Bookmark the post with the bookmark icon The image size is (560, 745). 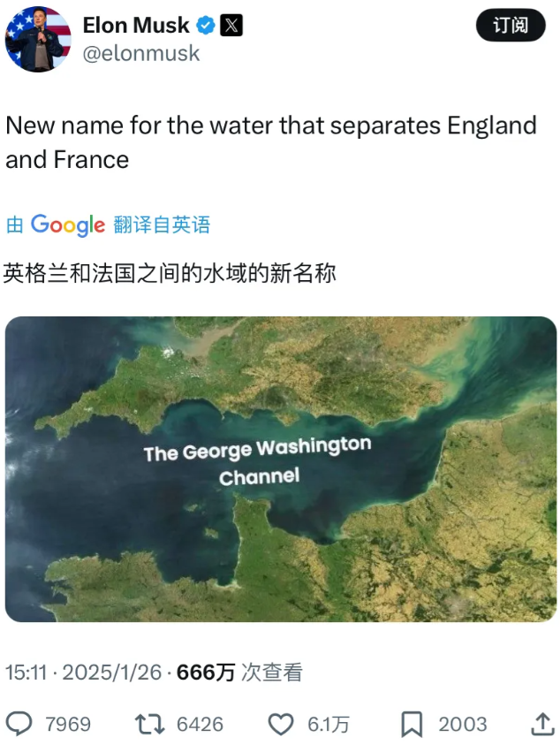point(412,724)
